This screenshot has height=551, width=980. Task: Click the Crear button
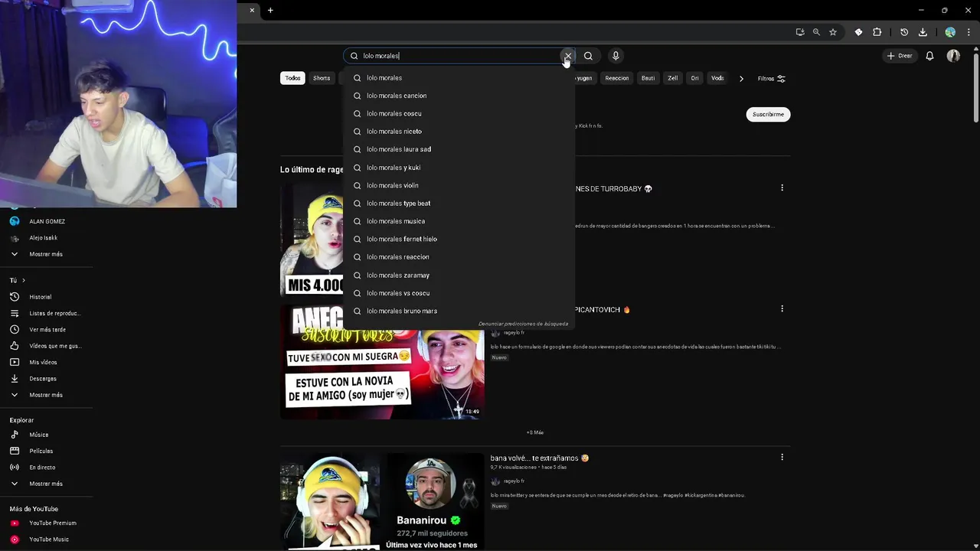pyautogui.click(x=900, y=56)
